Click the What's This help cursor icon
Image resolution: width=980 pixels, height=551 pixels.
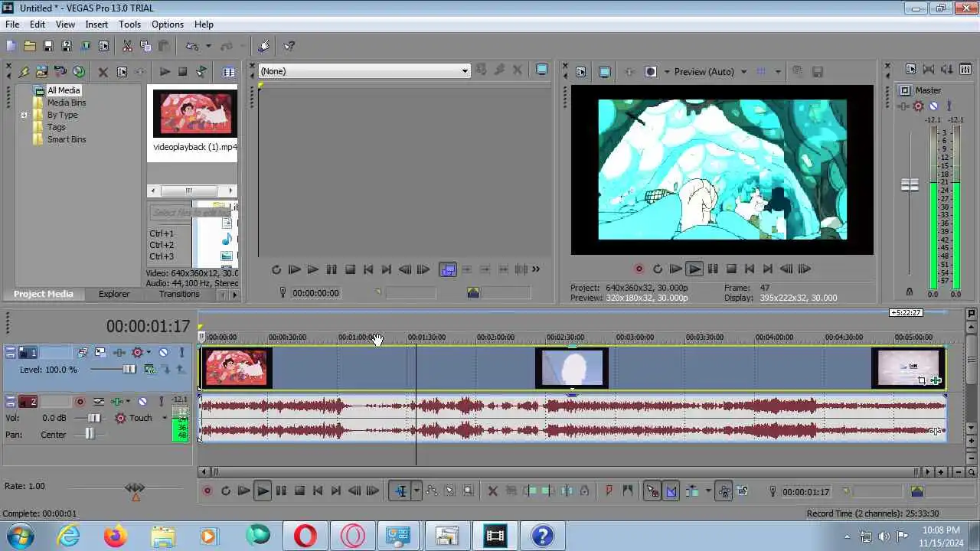click(x=289, y=46)
